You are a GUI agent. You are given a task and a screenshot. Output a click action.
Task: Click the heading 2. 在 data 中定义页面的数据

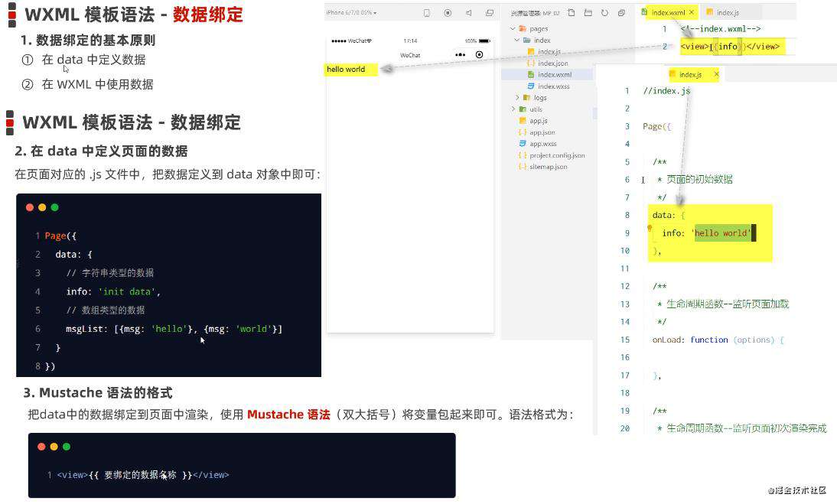pos(102,151)
